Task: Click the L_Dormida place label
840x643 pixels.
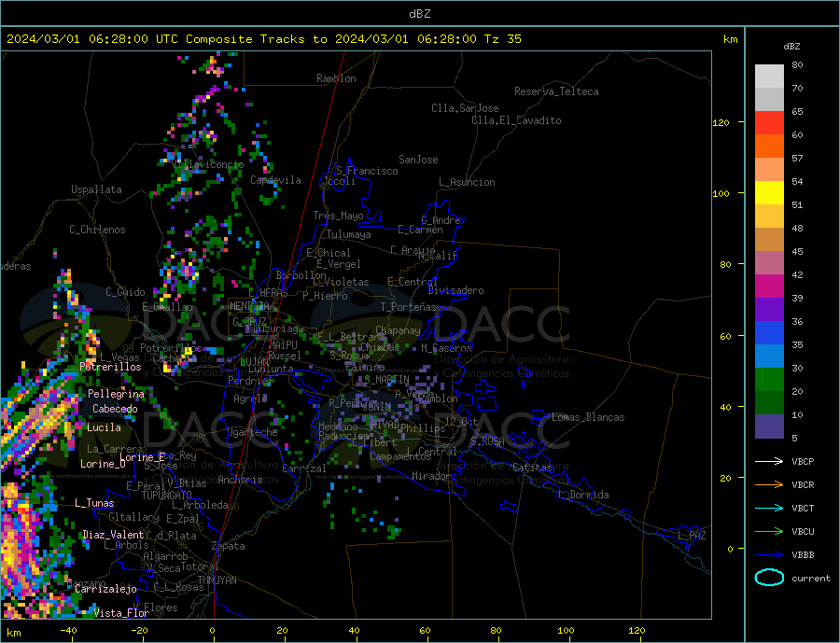Action: tap(583, 495)
